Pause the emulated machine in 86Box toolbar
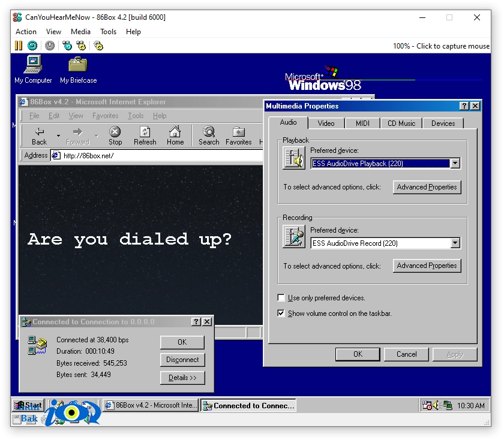The height and width of the screenshot is (440, 504). [19, 46]
